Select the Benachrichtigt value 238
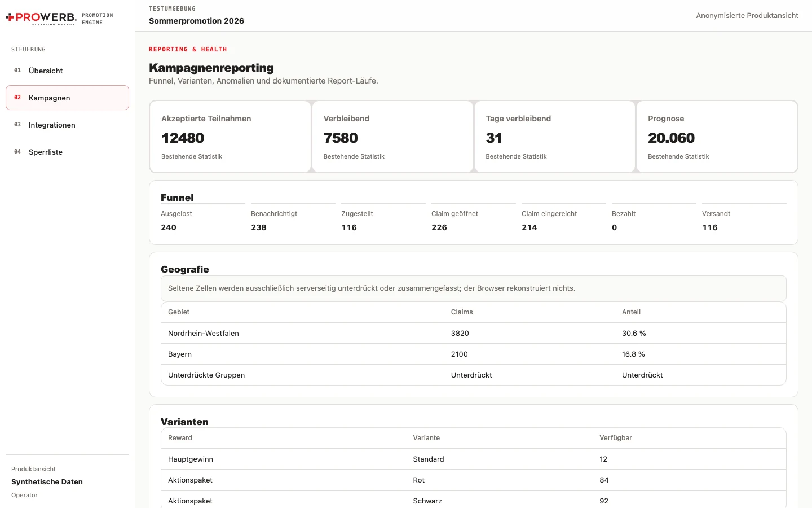Image resolution: width=812 pixels, height=508 pixels. pos(259,227)
